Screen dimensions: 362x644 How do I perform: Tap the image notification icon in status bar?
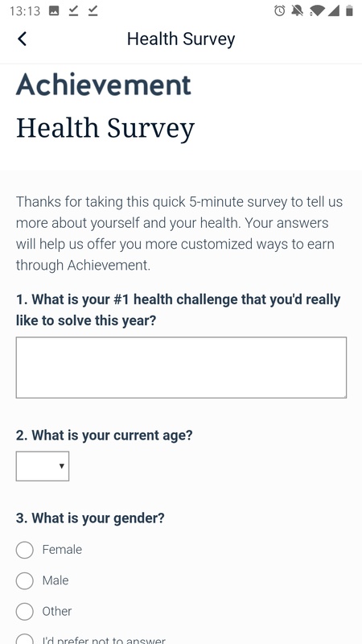coord(54,11)
